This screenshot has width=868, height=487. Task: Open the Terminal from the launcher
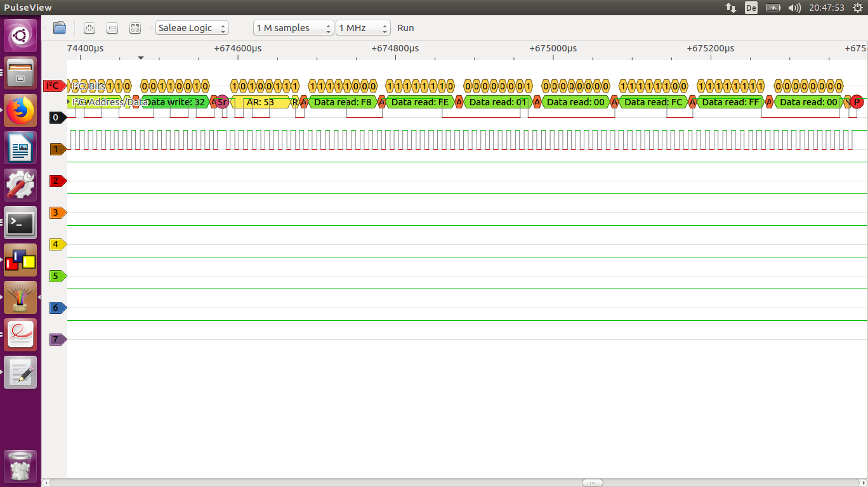pos(20,222)
